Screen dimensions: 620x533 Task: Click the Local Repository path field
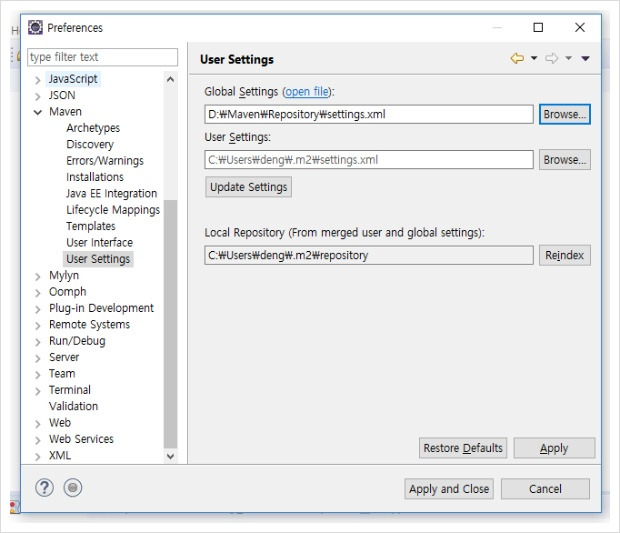pos(369,255)
